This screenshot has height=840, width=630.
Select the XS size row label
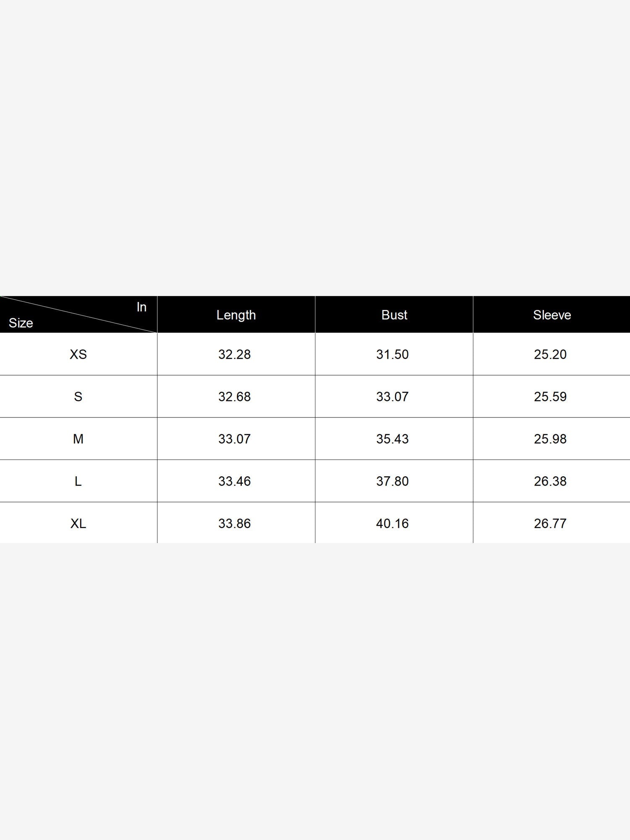point(78,354)
